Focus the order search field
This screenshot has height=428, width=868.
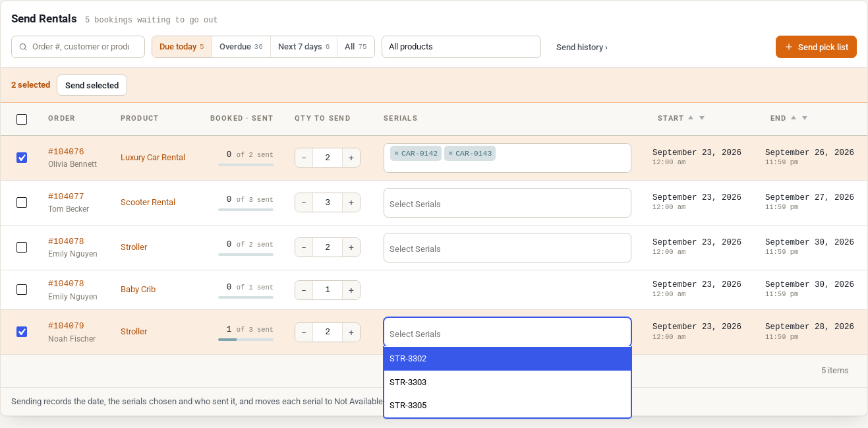coord(78,47)
